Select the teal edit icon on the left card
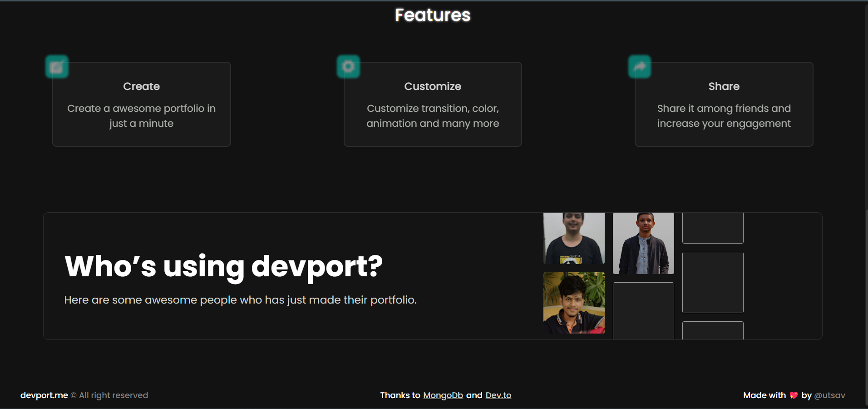868x409 pixels. tap(56, 66)
